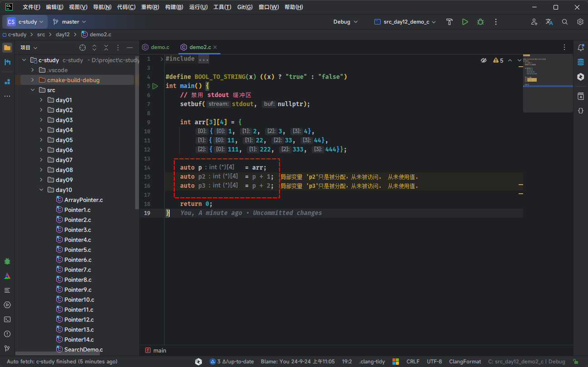This screenshot has width=588, height=367.
Task: Click the Build hammer icon
Action: point(449,22)
